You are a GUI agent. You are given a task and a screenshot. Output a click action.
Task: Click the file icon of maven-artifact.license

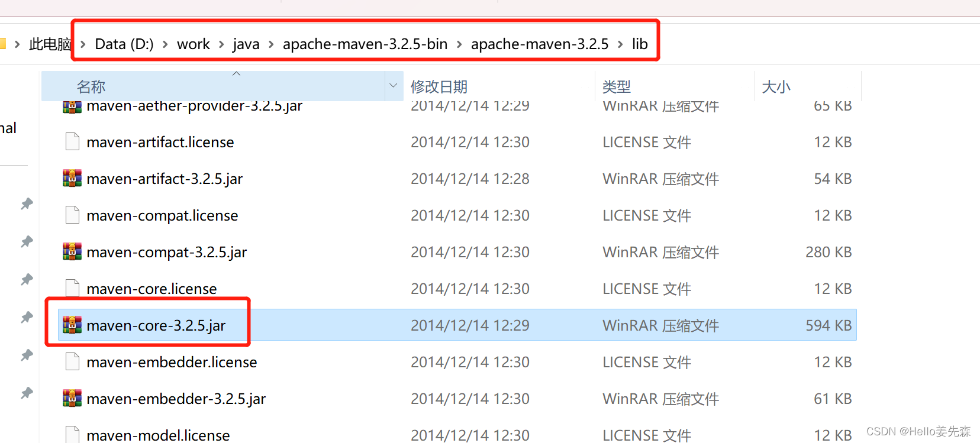(72, 141)
